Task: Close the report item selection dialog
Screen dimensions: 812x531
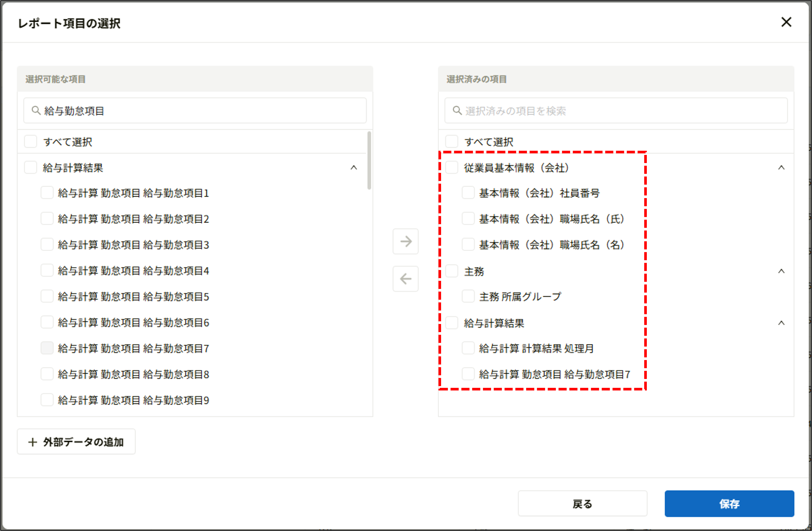Action: point(786,22)
